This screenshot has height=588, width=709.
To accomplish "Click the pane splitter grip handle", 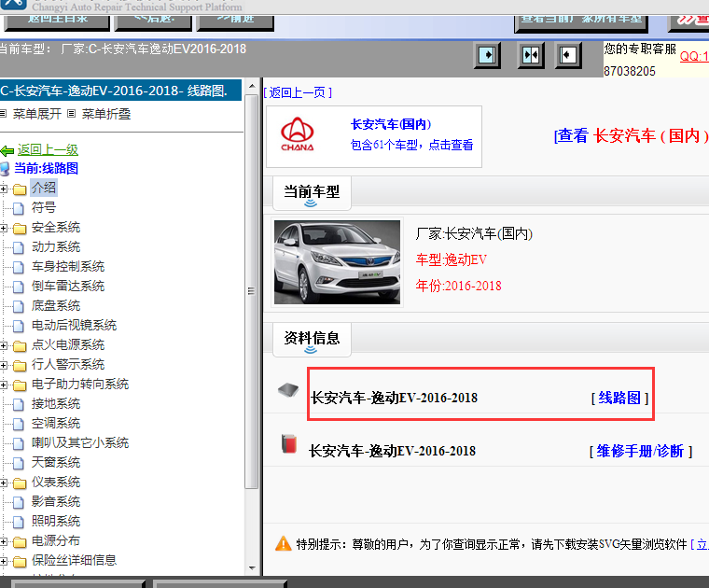I will [251, 291].
